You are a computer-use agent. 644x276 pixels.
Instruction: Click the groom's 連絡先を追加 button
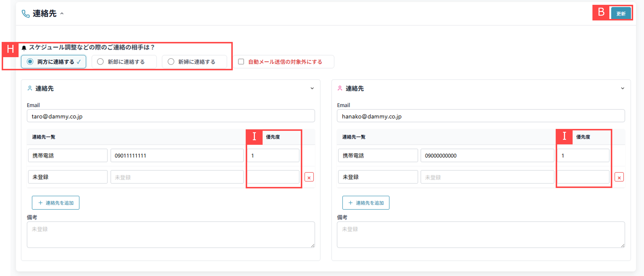[56, 203]
